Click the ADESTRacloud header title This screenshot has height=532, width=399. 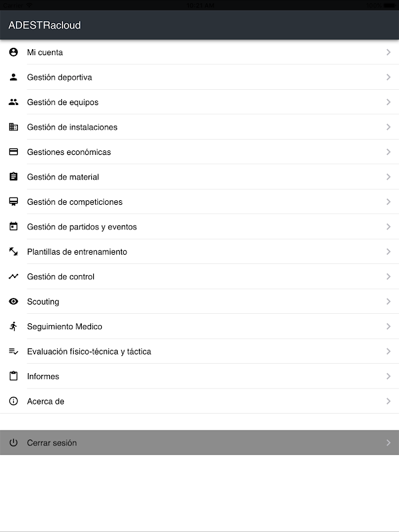point(45,25)
